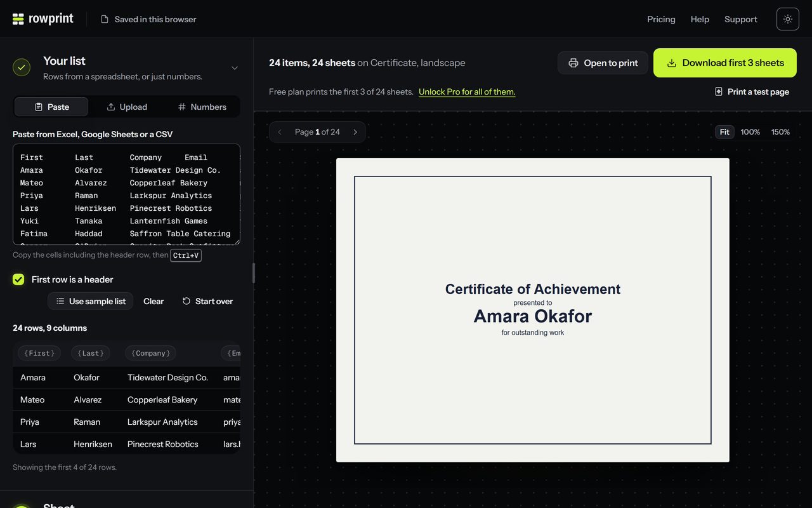Click inside the paste data text area
The width and height of the screenshot is (812, 508).
(126, 194)
